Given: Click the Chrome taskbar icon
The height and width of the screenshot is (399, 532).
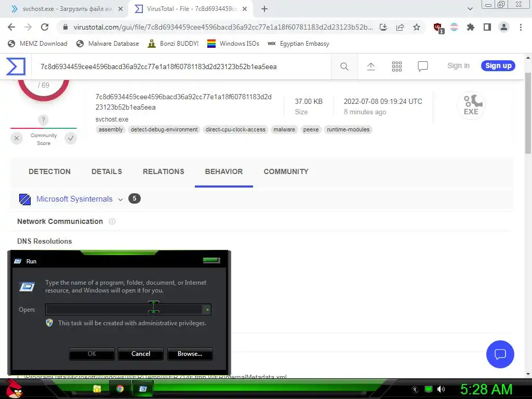Looking at the screenshot, I should pos(120,389).
